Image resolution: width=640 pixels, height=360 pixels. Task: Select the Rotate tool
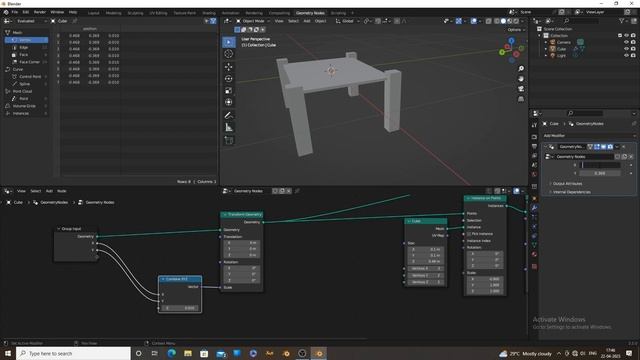pos(229,78)
